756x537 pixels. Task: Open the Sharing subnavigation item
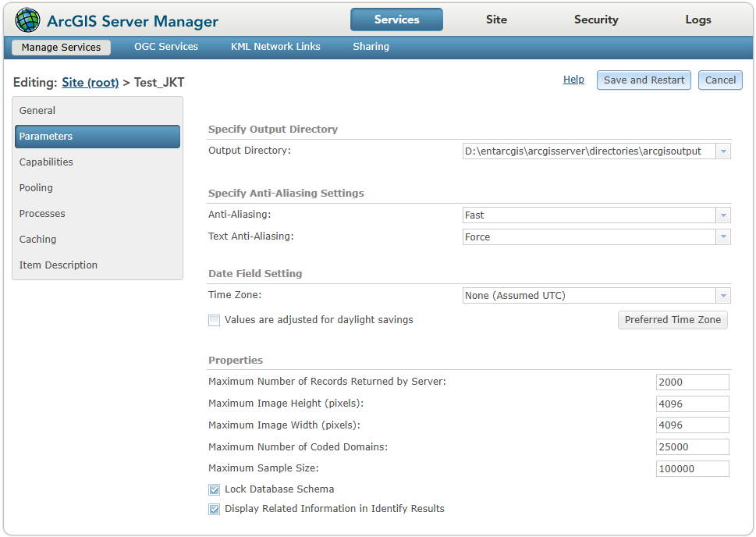click(x=371, y=47)
